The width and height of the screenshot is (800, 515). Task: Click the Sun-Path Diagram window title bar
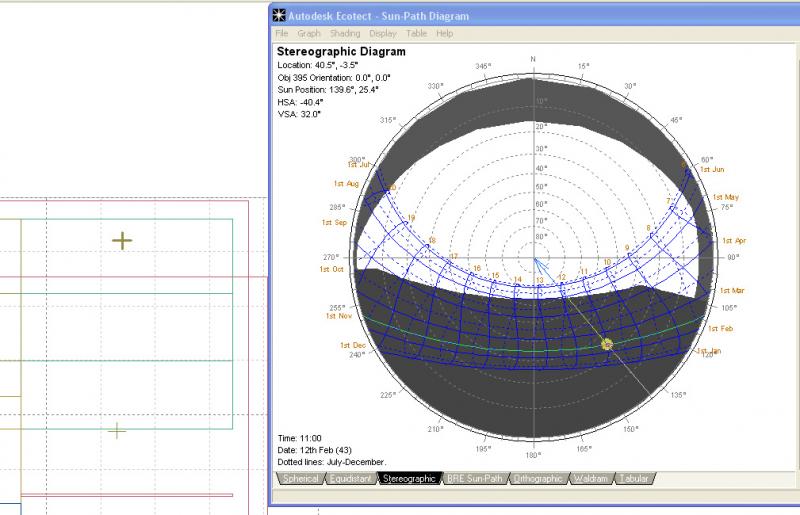click(534, 15)
